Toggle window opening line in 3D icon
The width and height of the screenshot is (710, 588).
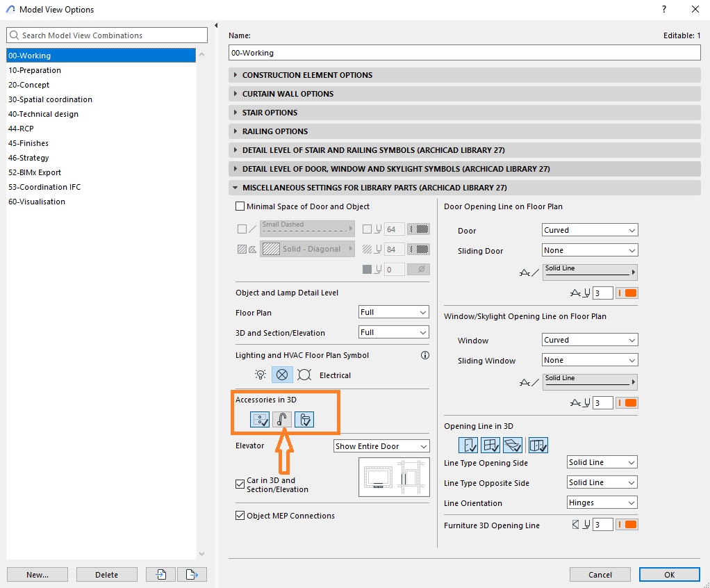[x=490, y=446]
